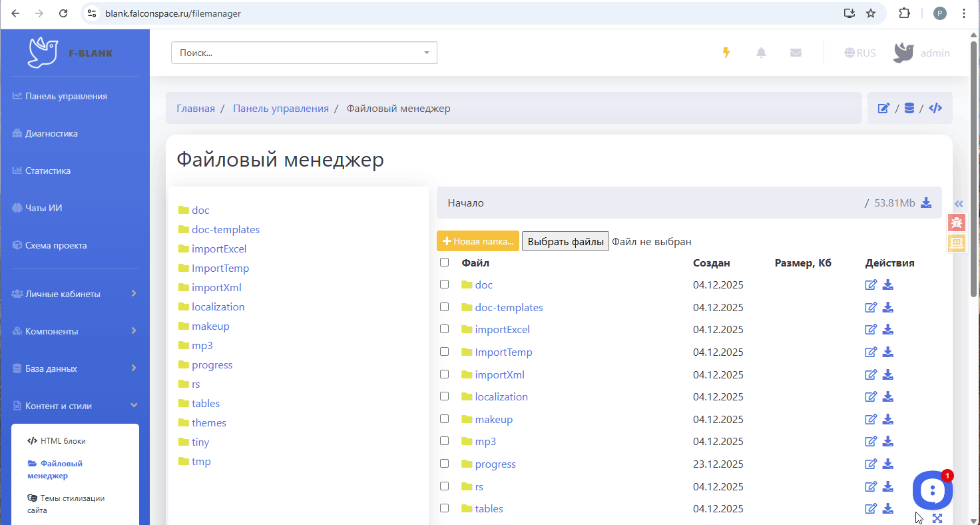The height and width of the screenshot is (525, 980).
Task: Click the Новая папка button
Action: point(477,241)
